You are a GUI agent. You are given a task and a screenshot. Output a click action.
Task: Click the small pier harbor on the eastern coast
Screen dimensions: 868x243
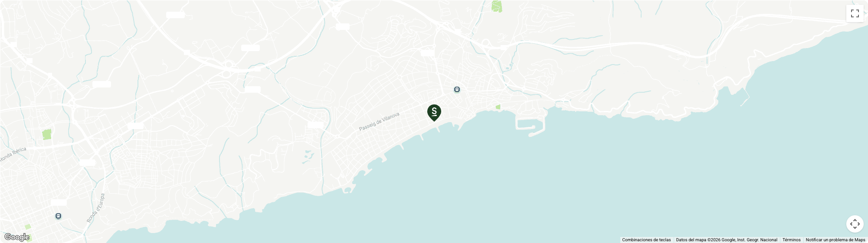point(744,97)
